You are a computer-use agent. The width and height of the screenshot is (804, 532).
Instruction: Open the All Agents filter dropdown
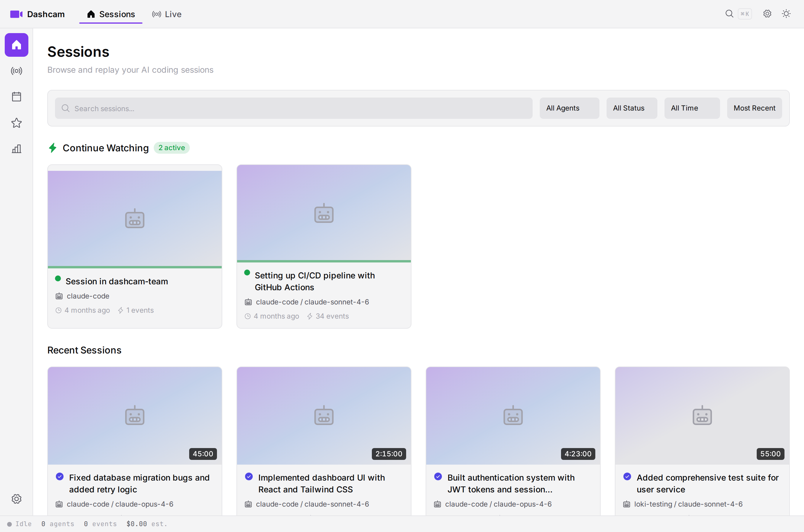tap(569, 108)
